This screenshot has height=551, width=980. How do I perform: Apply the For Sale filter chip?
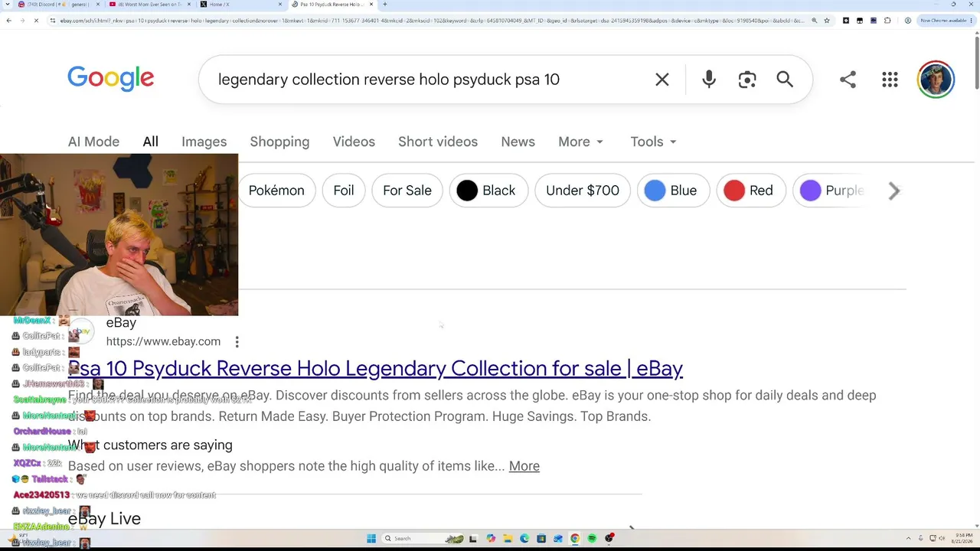(x=407, y=191)
